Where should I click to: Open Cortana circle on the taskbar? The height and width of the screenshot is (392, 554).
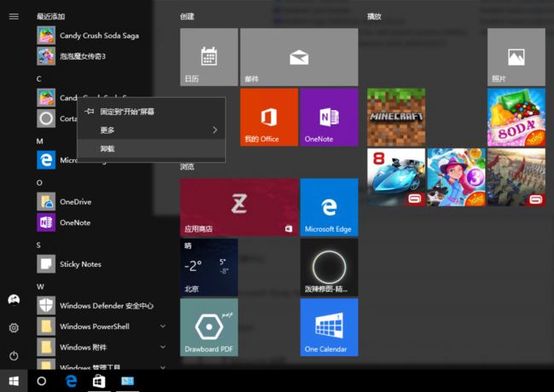42,381
